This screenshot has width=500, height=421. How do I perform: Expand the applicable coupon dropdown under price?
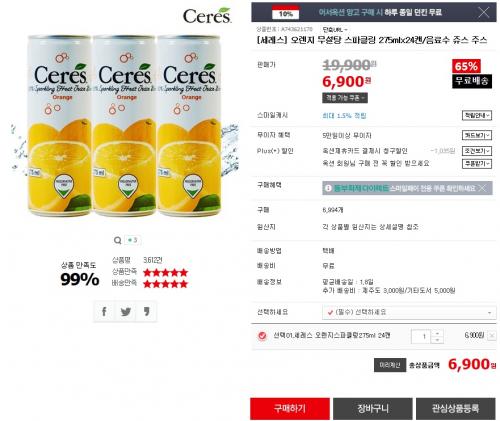[345, 98]
